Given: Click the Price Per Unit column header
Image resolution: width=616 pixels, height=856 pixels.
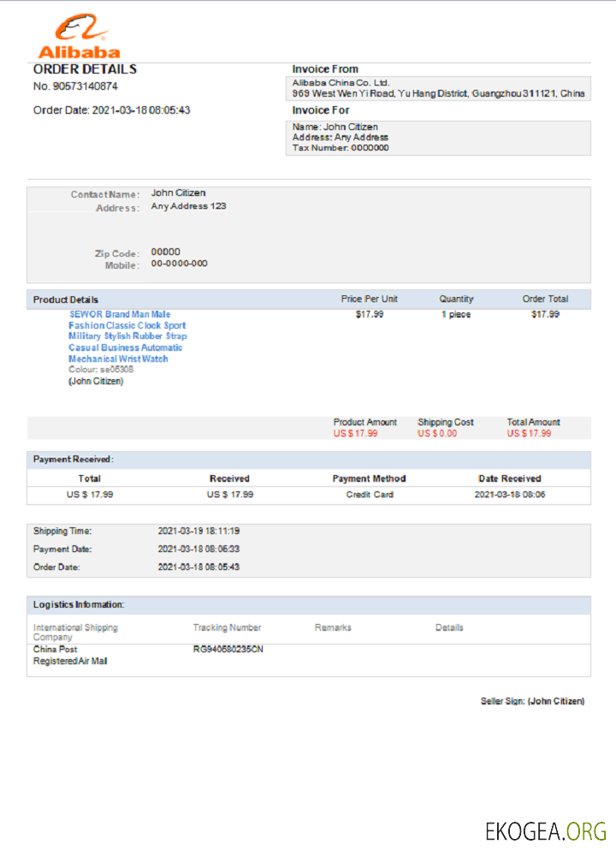Looking at the screenshot, I should pyautogui.click(x=369, y=300).
